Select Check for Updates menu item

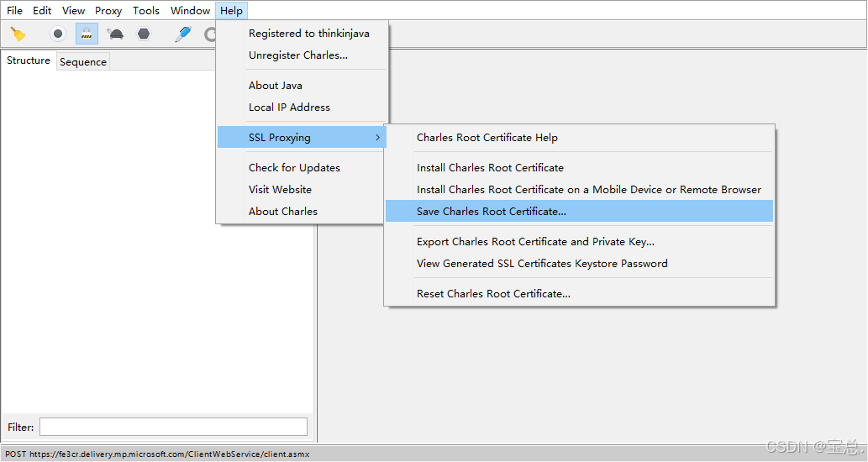(x=302, y=168)
